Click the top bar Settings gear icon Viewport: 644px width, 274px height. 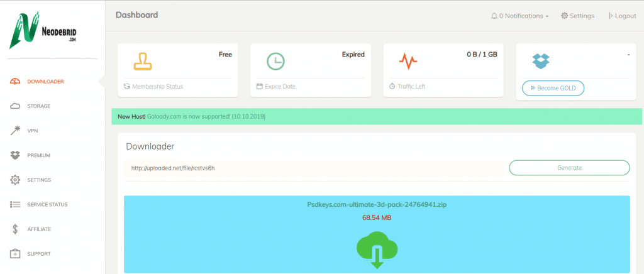click(565, 16)
